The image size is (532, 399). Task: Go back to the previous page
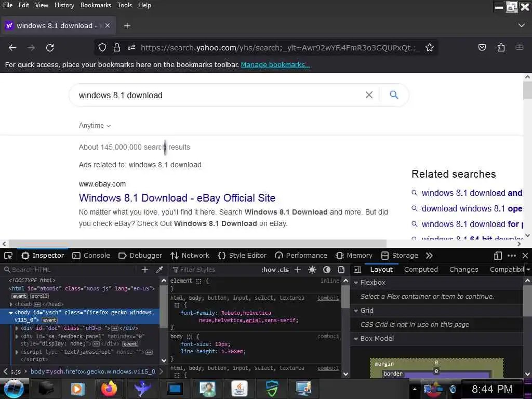[12, 47]
